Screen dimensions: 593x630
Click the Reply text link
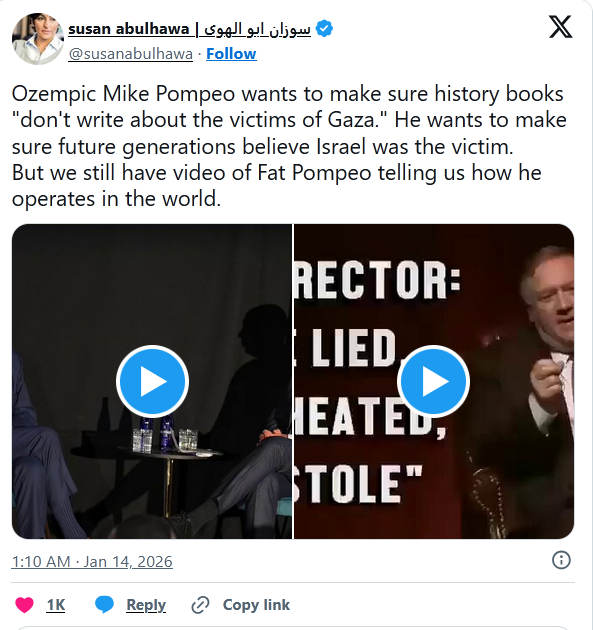tap(146, 605)
